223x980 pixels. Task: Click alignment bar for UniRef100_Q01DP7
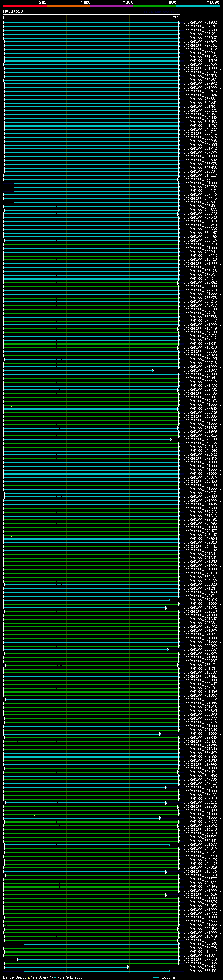click(x=78, y=371)
